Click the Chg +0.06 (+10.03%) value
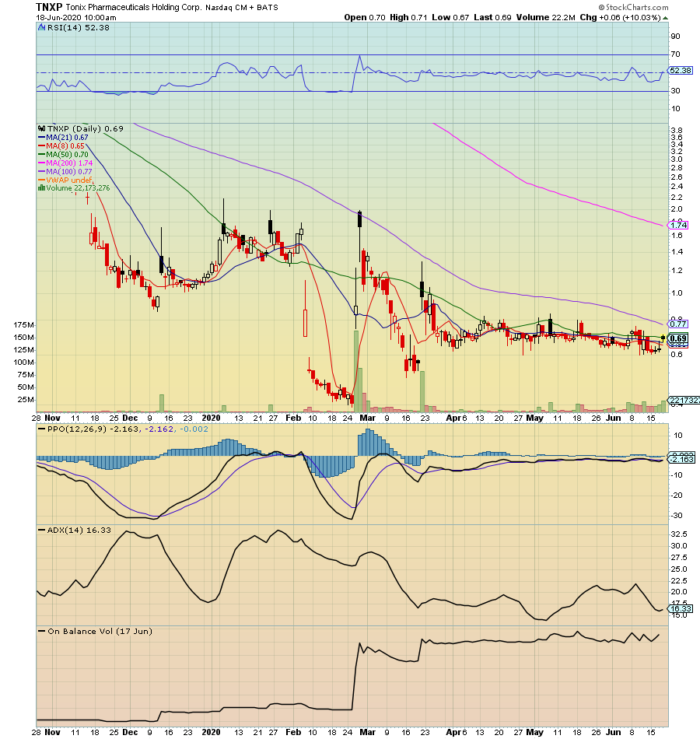Image resolution: width=700 pixels, height=739 pixels. (621, 17)
